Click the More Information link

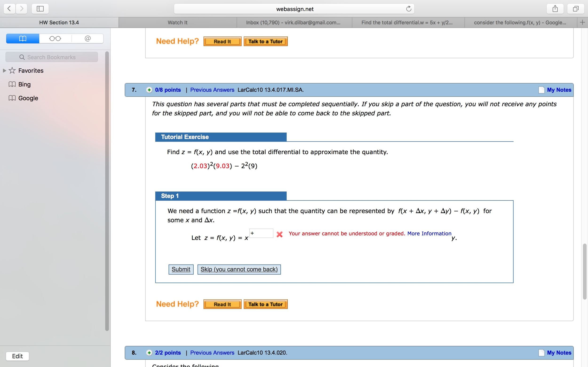coord(429,234)
